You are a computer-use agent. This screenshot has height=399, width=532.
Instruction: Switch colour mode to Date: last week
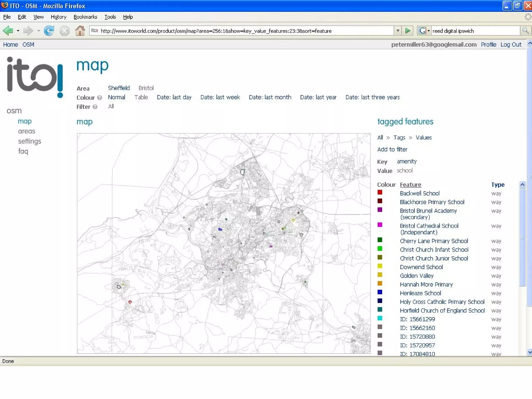(220, 97)
